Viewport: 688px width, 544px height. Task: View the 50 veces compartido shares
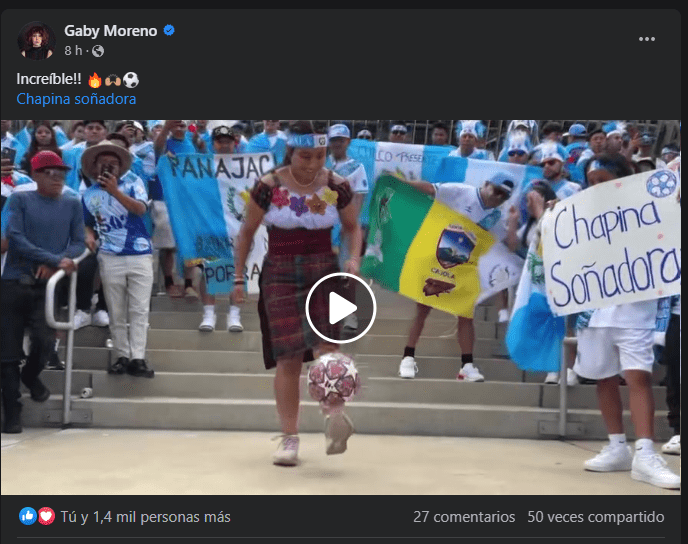click(596, 517)
